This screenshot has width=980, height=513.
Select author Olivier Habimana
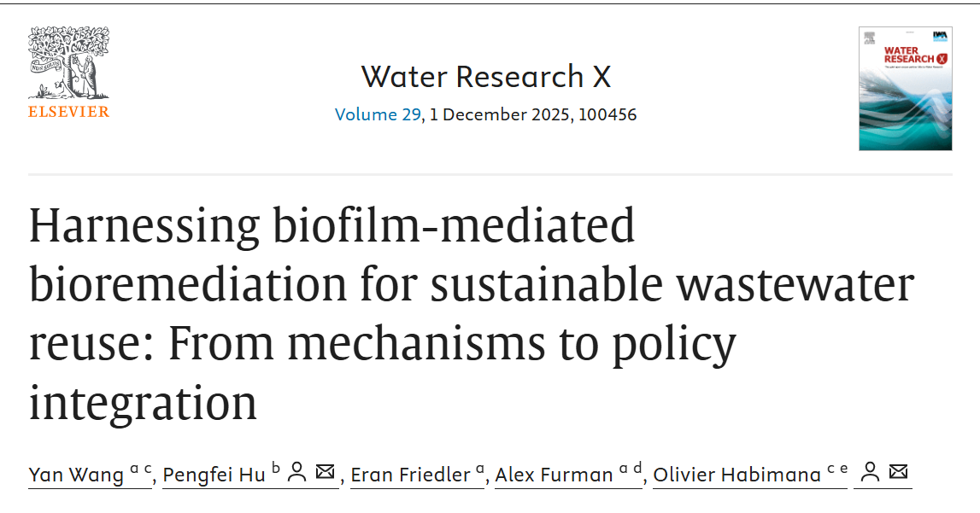tap(736, 475)
